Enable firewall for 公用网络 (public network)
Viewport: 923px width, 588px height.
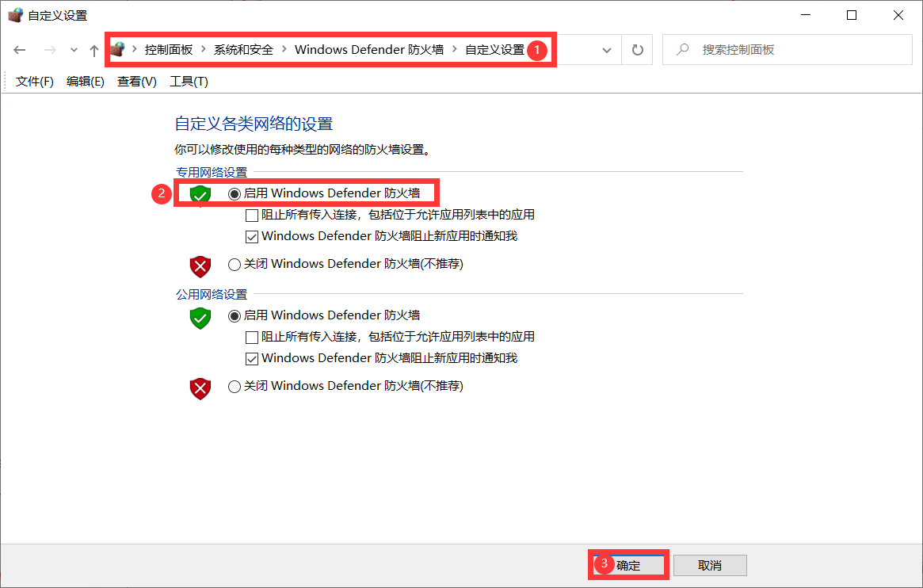click(235, 316)
